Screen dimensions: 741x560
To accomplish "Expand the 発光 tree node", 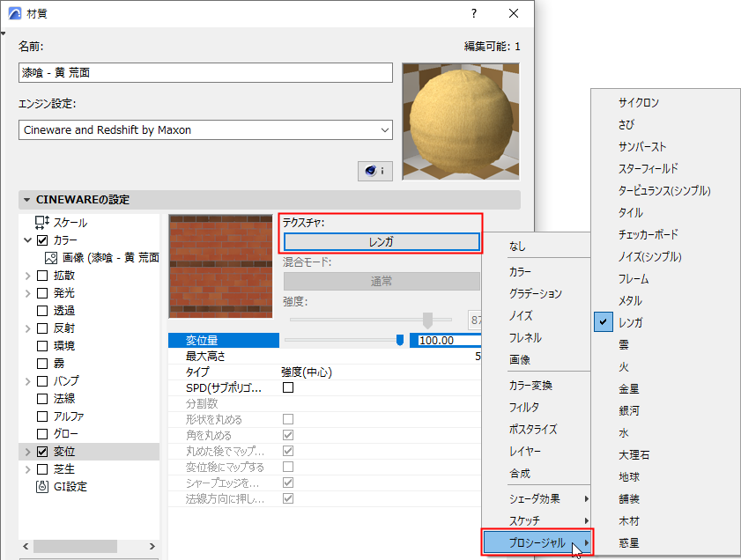I will (x=27, y=292).
